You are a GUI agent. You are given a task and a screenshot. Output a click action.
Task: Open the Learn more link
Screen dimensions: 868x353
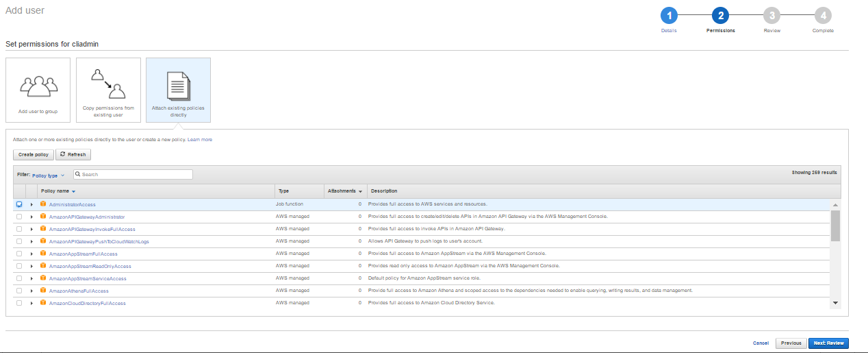pyautogui.click(x=200, y=139)
